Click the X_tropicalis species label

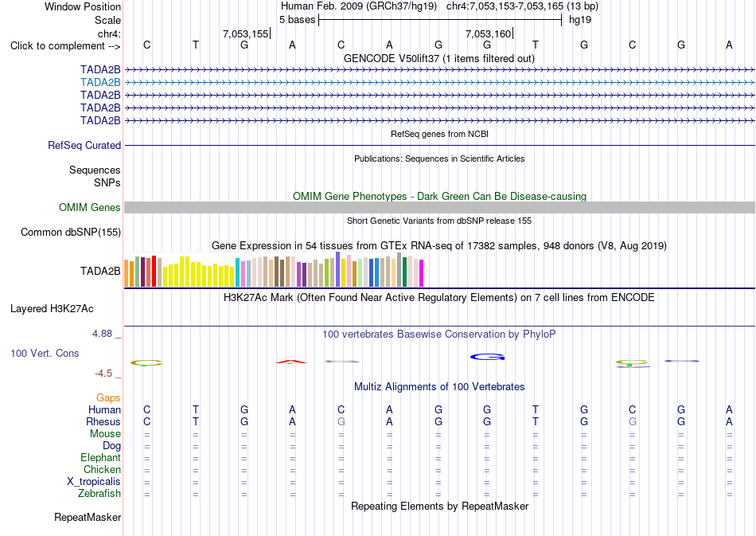click(94, 482)
